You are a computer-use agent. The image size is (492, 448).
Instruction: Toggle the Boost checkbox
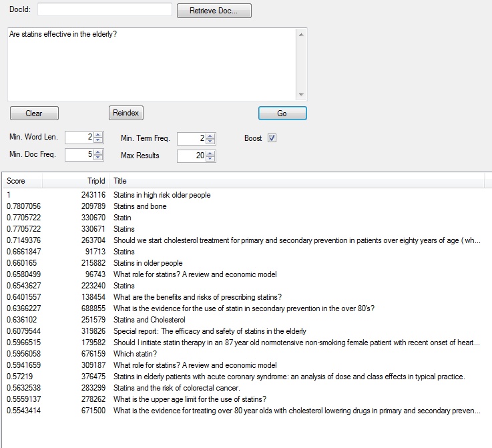[272, 138]
